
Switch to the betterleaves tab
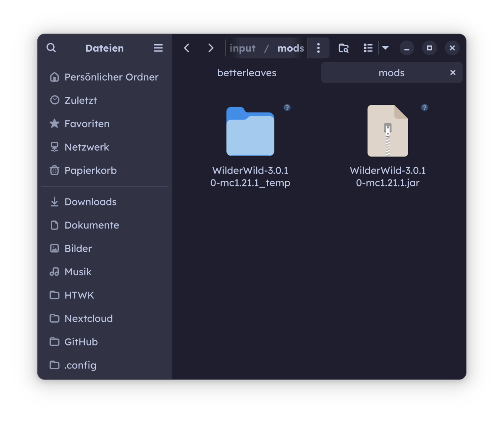(x=246, y=73)
